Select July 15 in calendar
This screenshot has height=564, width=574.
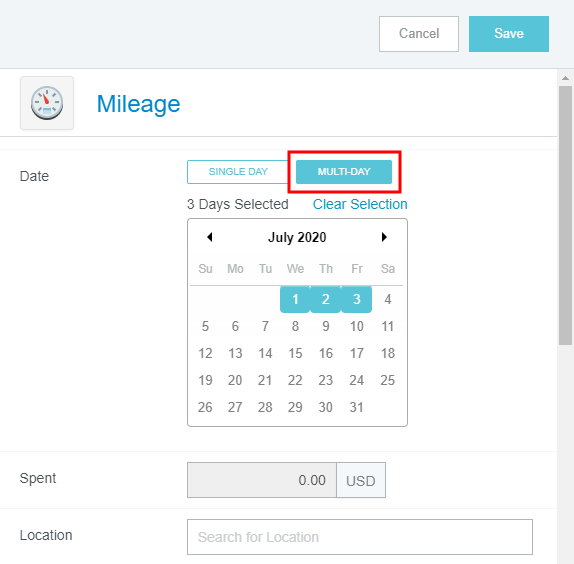pyautogui.click(x=295, y=353)
